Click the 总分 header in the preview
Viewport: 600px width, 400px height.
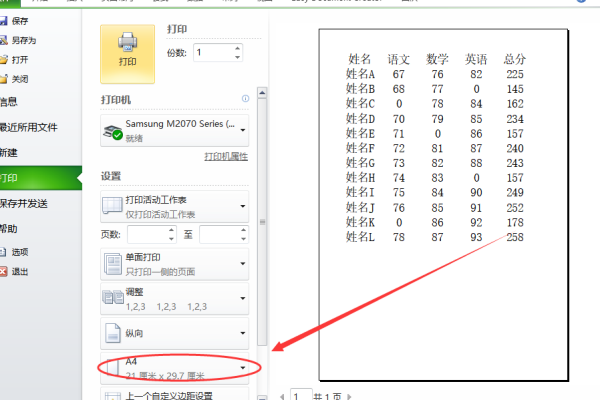(515, 59)
